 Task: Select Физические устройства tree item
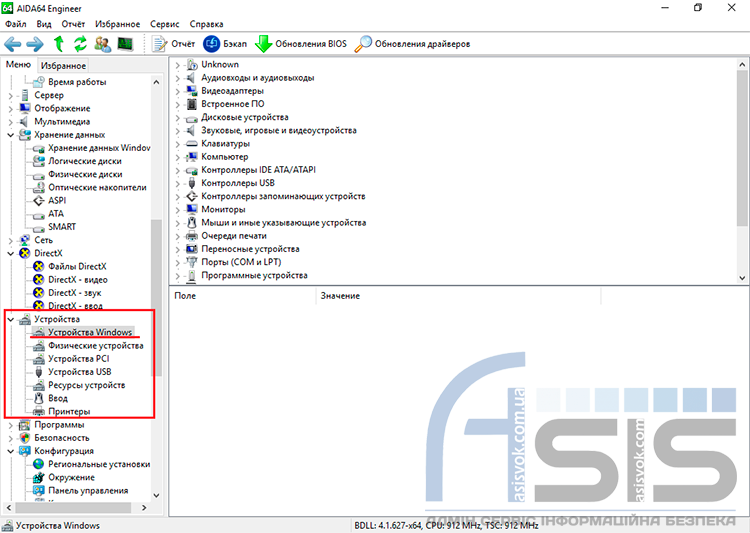point(96,345)
